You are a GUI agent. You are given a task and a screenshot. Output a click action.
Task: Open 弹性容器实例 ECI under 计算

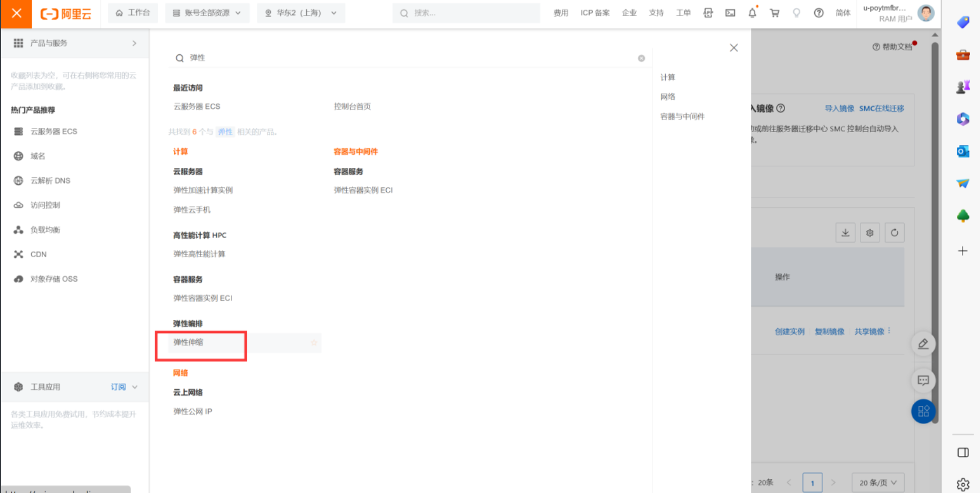202,298
